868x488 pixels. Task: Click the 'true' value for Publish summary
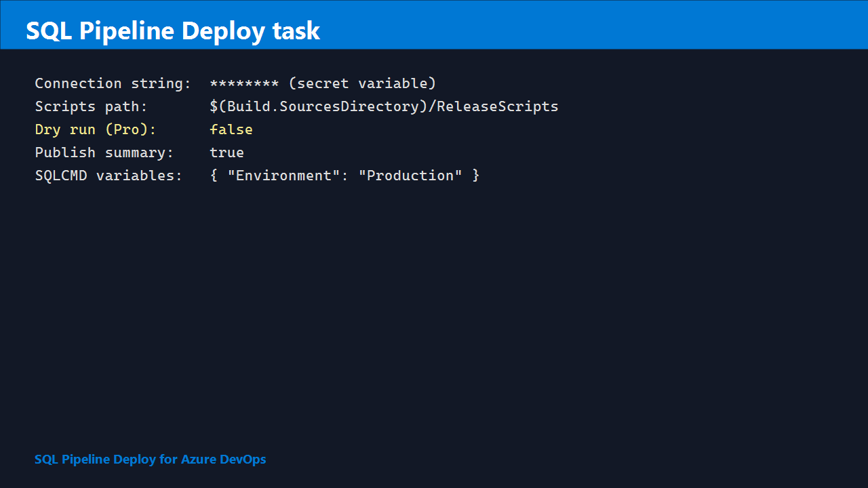[226, 152]
